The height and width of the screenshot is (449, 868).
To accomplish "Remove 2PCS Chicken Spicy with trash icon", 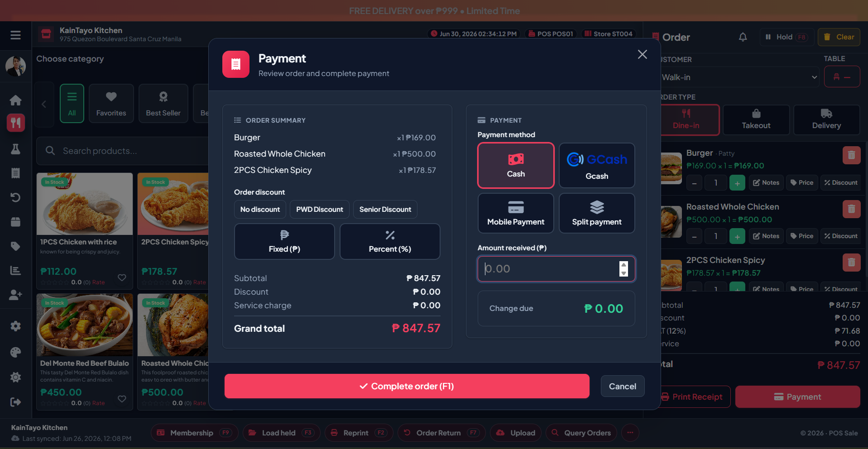I will click(x=851, y=263).
